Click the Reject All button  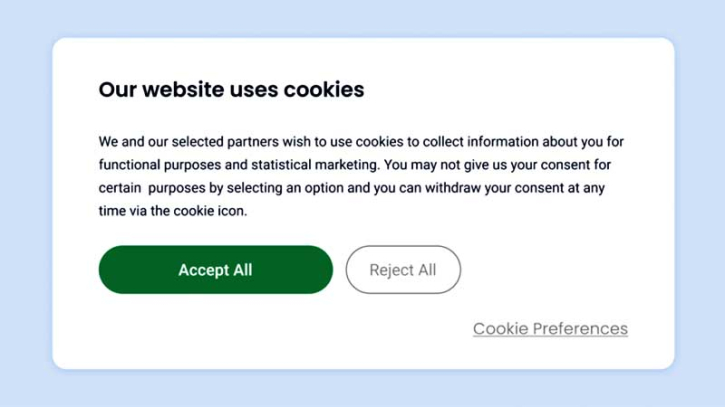click(x=403, y=270)
